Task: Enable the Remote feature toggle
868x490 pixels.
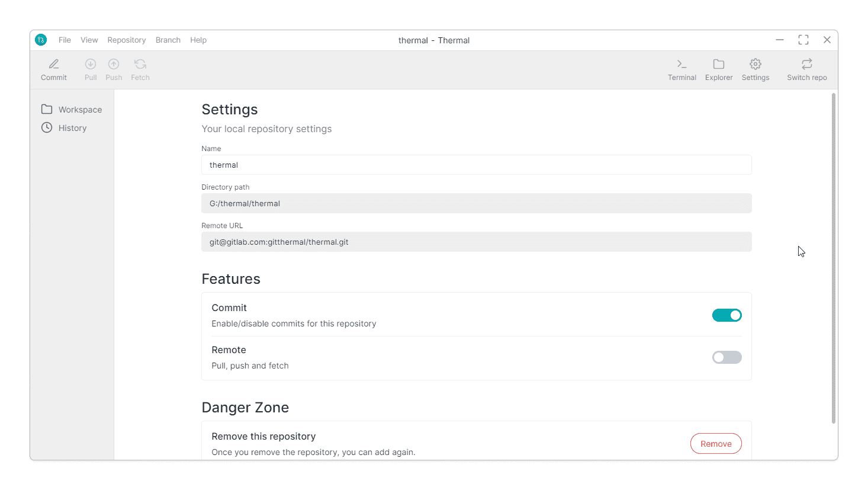Action: [x=726, y=357]
